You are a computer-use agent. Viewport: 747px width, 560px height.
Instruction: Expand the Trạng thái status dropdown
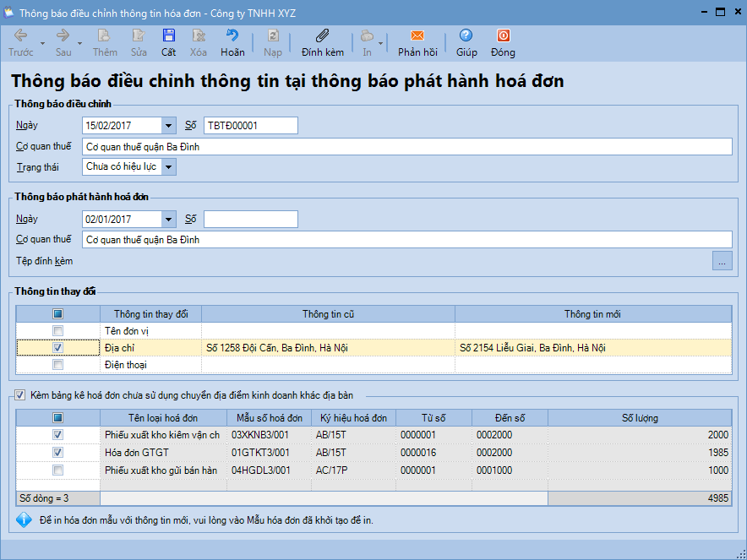[169, 167]
